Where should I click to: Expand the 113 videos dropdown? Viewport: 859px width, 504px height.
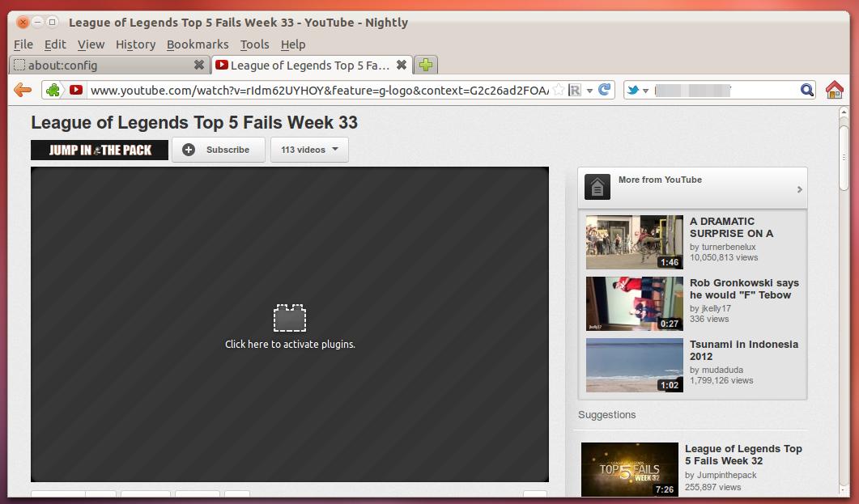coord(309,150)
